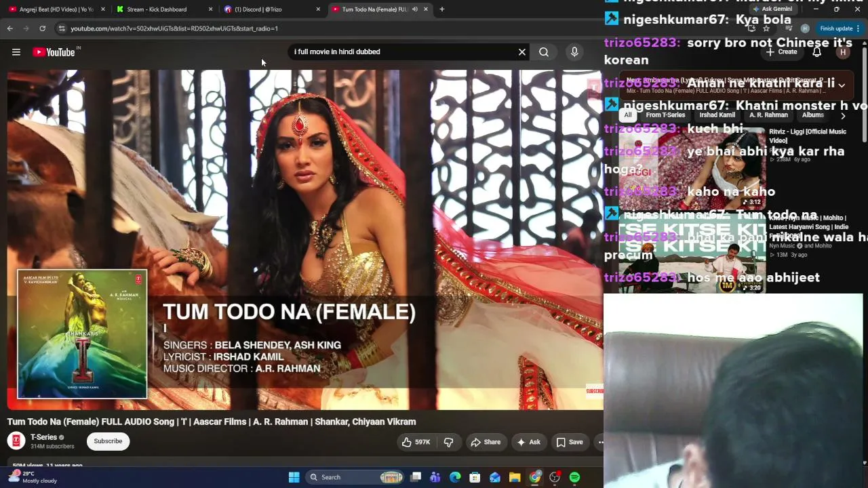The width and height of the screenshot is (868, 488).
Task: Open the YouTube account avatar menu
Action: (x=843, y=52)
